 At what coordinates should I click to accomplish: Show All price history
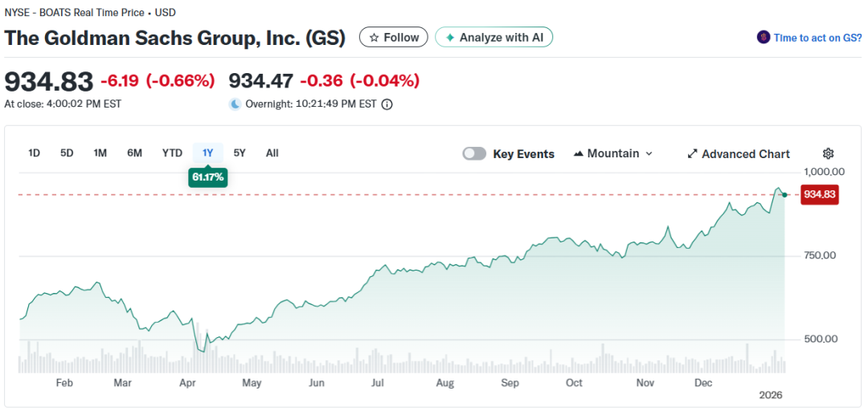pos(272,153)
